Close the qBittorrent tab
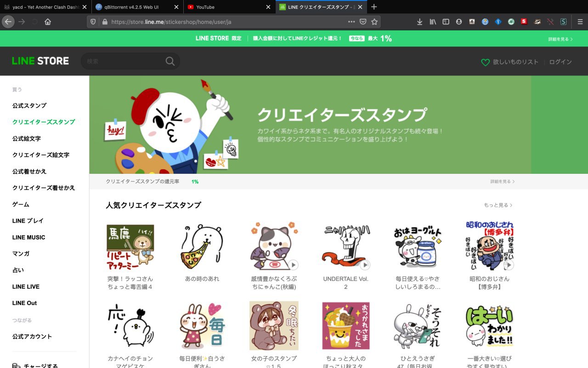This screenshot has height=368, width=588. tap(176, 7)
